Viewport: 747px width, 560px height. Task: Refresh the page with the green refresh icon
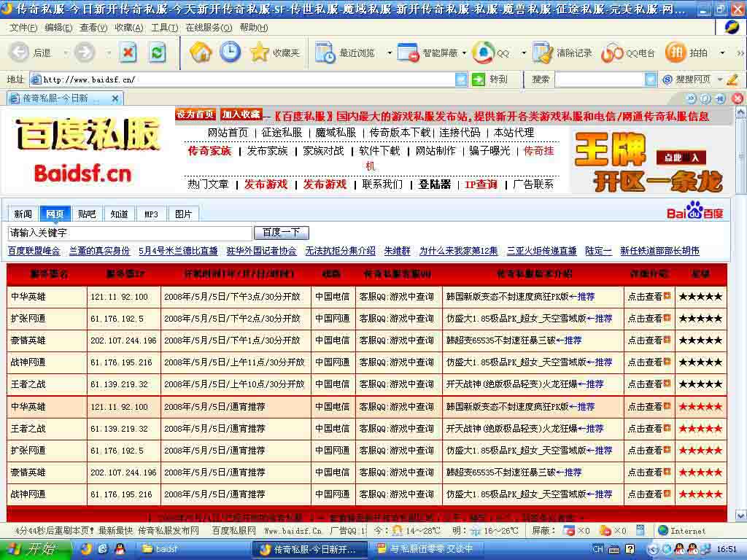pos(158,52)
